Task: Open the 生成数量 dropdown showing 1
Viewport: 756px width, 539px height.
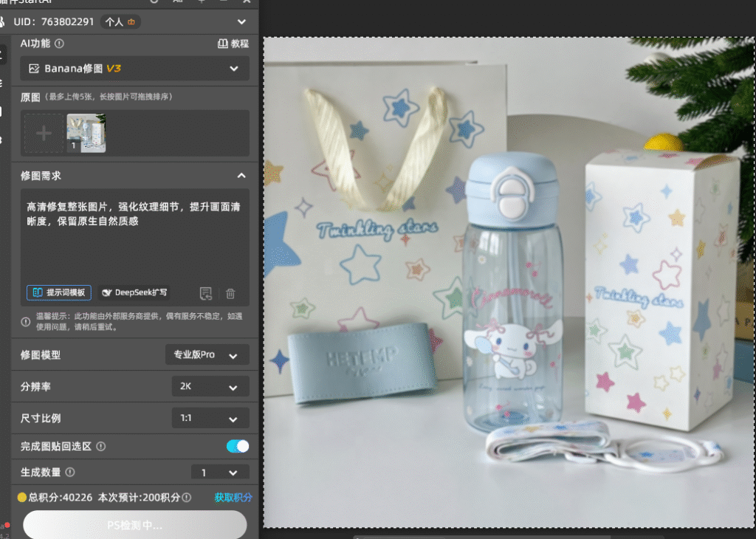Action: pyautogui.click(x=220, y=473)
